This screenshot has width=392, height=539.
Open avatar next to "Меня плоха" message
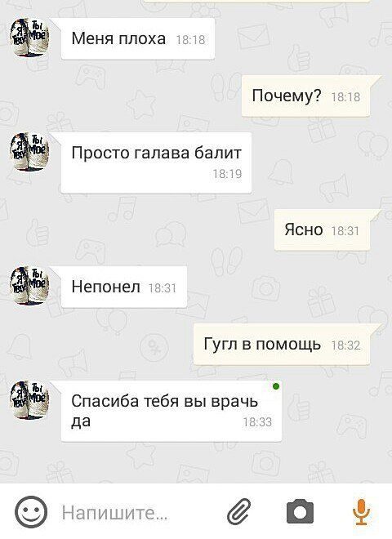29,38
